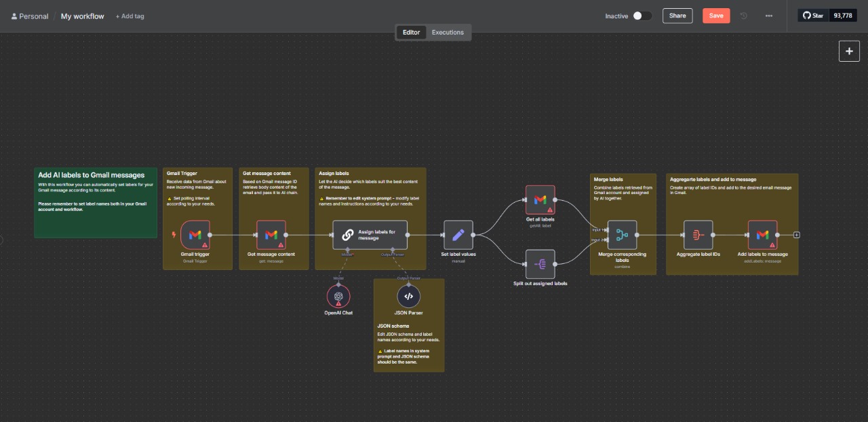Click the Aggregate label IDs node
Viewport: 868px width, 422px height.
coord(698,235)
